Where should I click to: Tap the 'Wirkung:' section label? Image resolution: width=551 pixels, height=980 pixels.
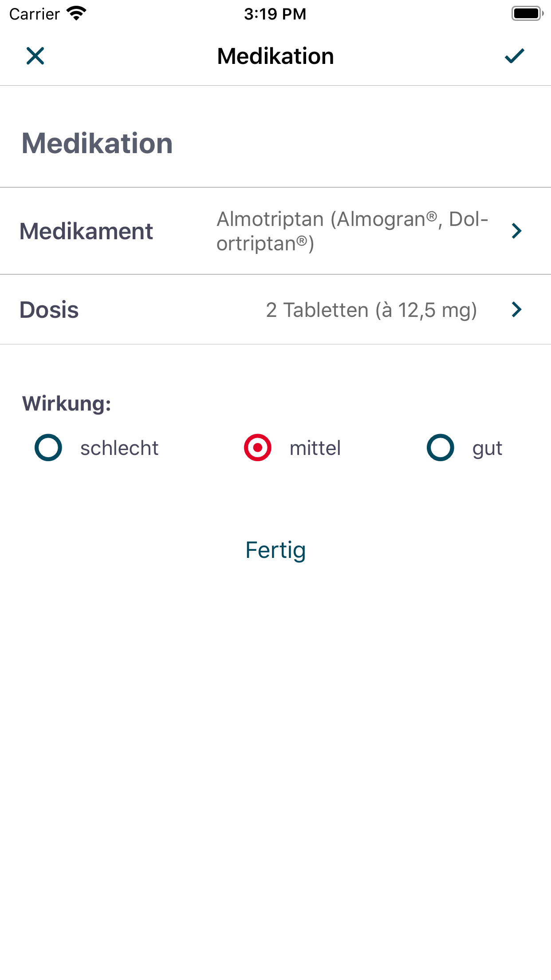(x=67, y=403)
